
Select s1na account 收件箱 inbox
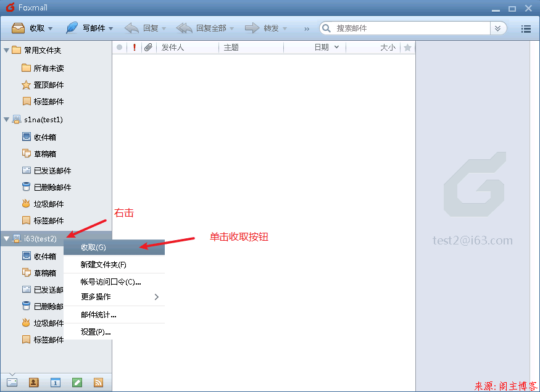click(x=39, y=137)
